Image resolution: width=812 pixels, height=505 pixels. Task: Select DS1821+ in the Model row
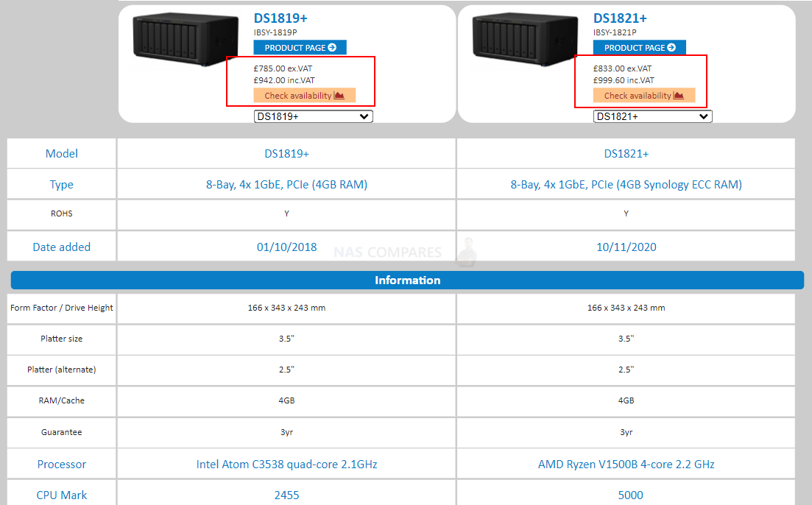(x=626, y=154)
